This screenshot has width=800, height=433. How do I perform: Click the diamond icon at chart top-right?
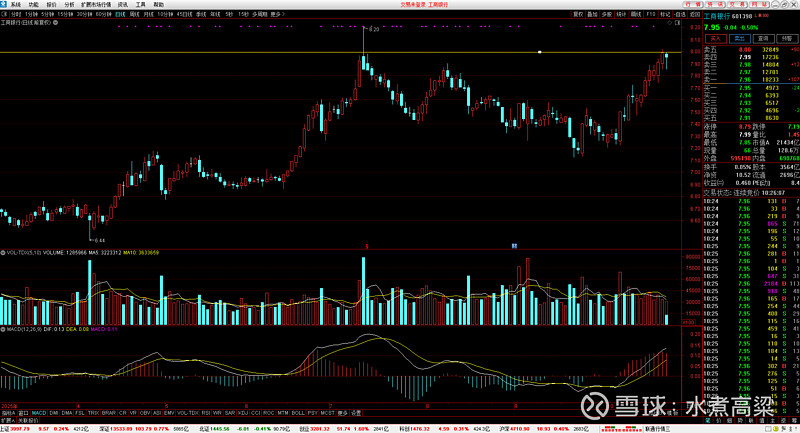pyautogui.click(x=669, y=23)
